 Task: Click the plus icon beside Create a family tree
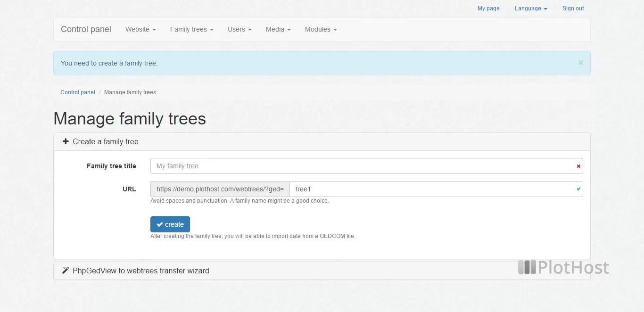pyautogui.click(x=65, y=141)
